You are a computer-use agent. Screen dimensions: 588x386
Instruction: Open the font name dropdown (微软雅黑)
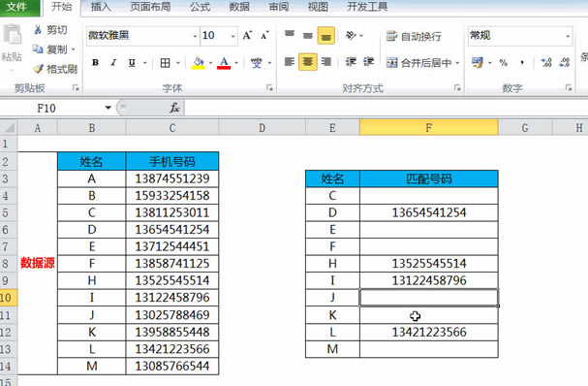click(x=195, y=36)
